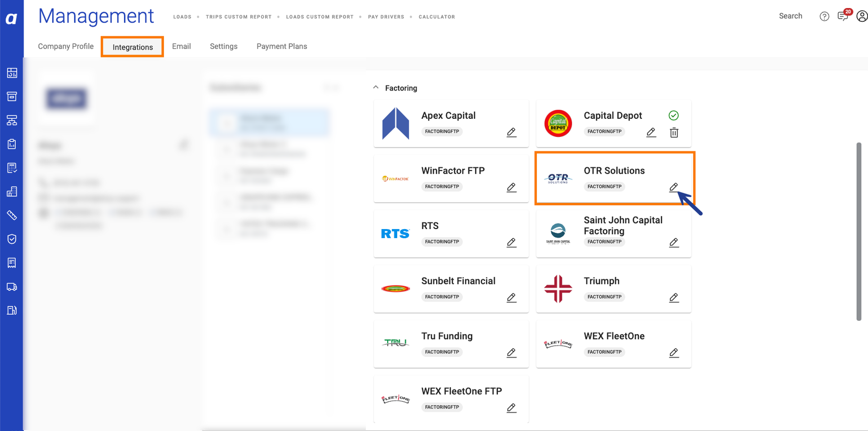Open the checklist report sidebar icon
This screenshot has height=431, width=868.
12,168
